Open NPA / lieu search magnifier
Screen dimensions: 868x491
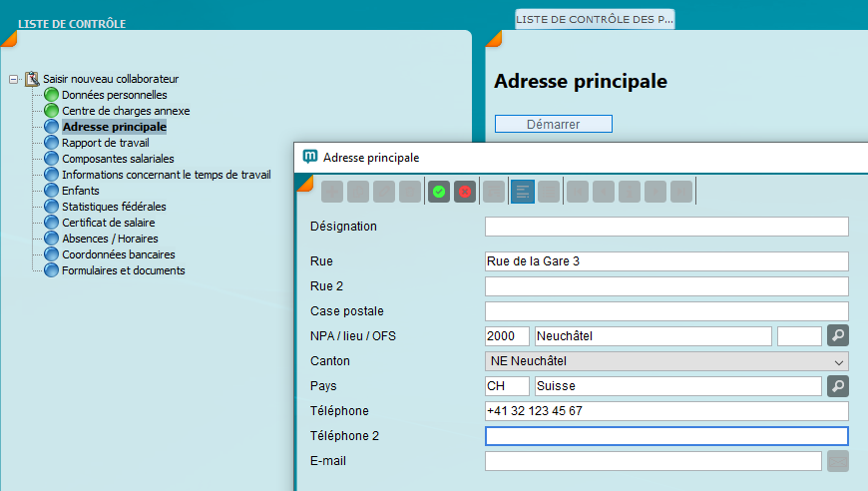coord(838,335)
